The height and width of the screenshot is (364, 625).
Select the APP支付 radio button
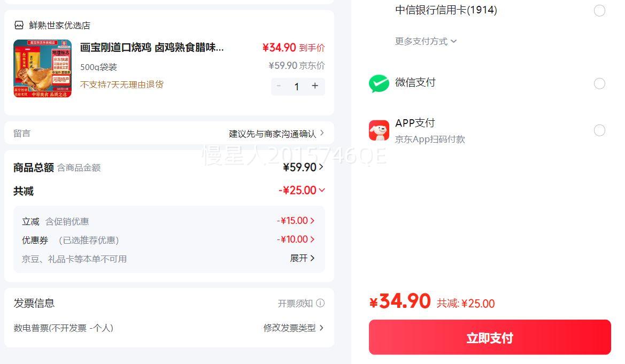pyautogui.click(x=599, y=130)
